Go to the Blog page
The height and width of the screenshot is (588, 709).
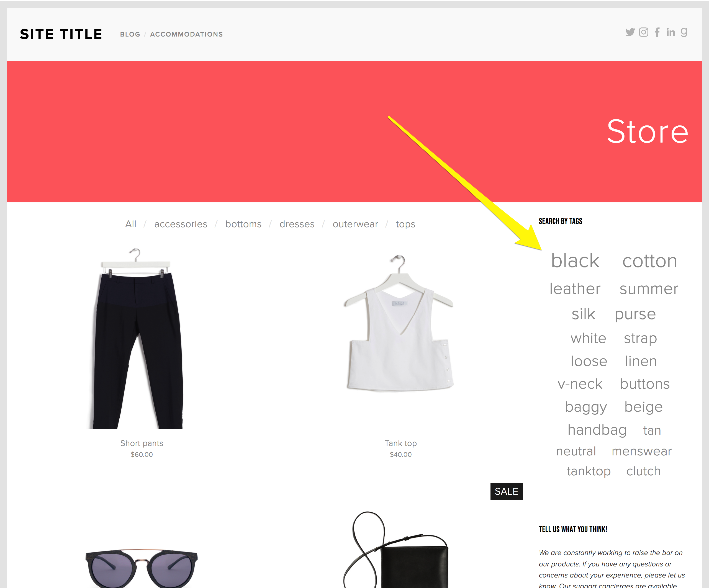pos(130,34)
